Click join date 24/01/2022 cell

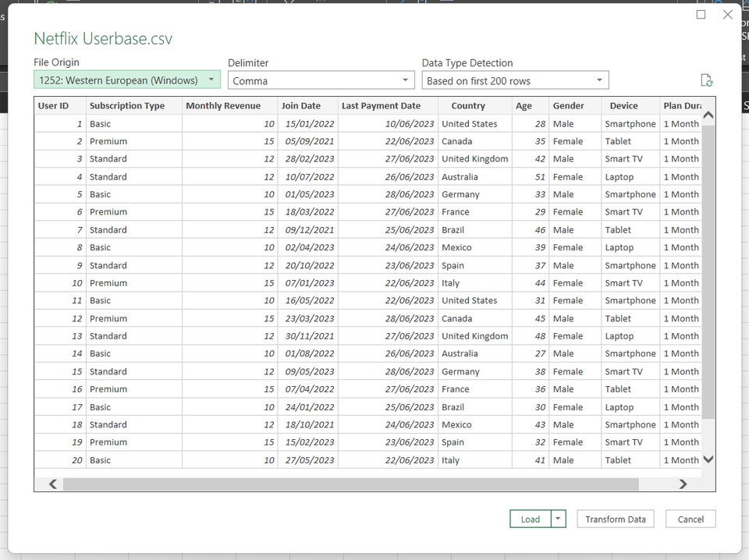point(307,407)
